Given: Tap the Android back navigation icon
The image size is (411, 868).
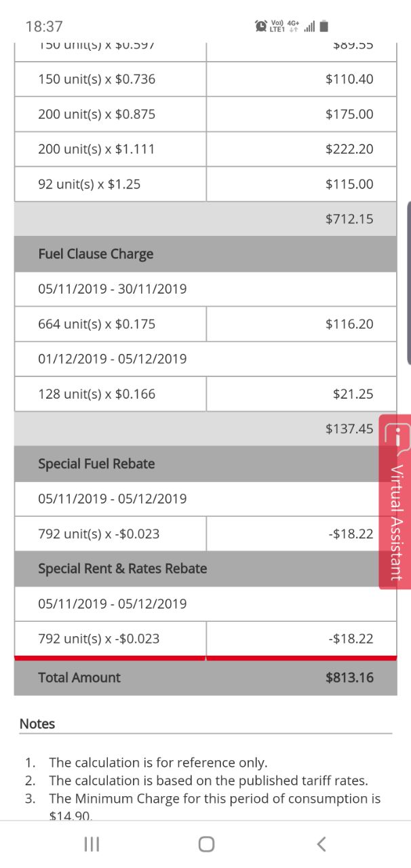Looking at the screenshot, I should pos(321,844).
